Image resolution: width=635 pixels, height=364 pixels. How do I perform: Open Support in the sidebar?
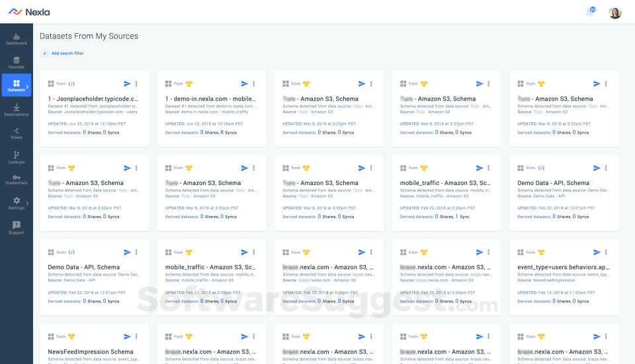tap(17, 227)
